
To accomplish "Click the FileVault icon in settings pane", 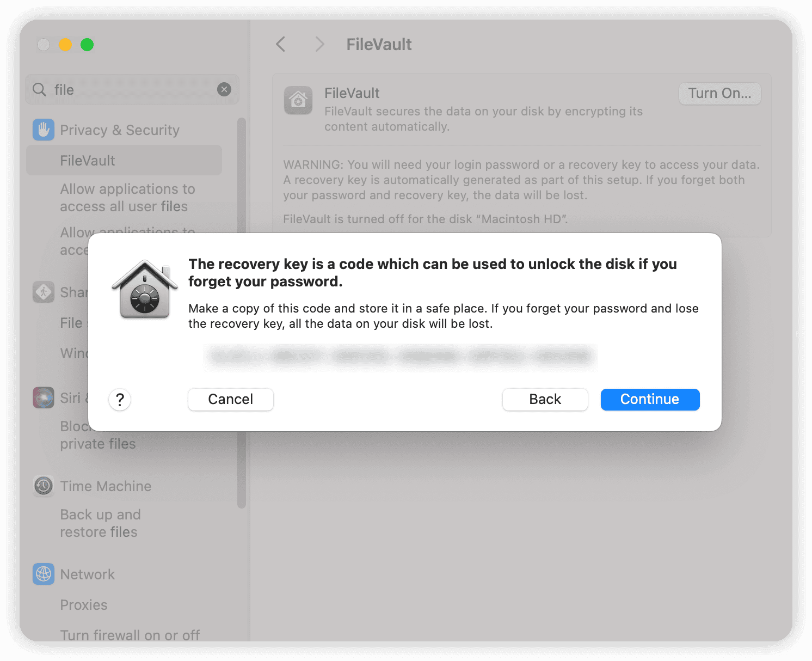I will (x=298, y=100).
